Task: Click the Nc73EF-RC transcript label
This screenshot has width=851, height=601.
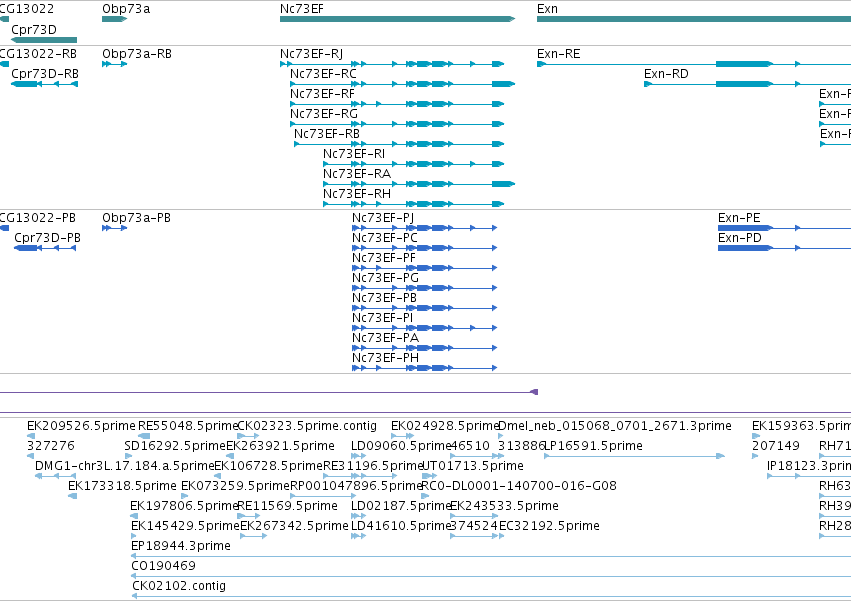Action: point(323,74)
